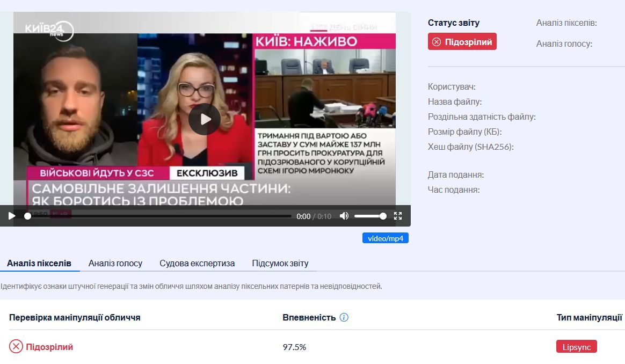Click the Підозрілий text in the results row
Viewport: 625px width, 364px height.
(49, 347)
